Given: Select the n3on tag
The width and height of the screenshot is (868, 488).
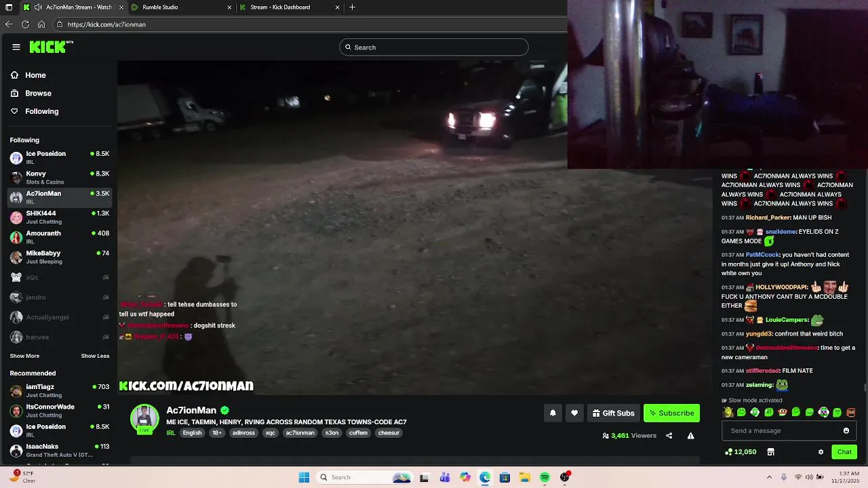Looking at the screenshot, I should pos(332,433).
